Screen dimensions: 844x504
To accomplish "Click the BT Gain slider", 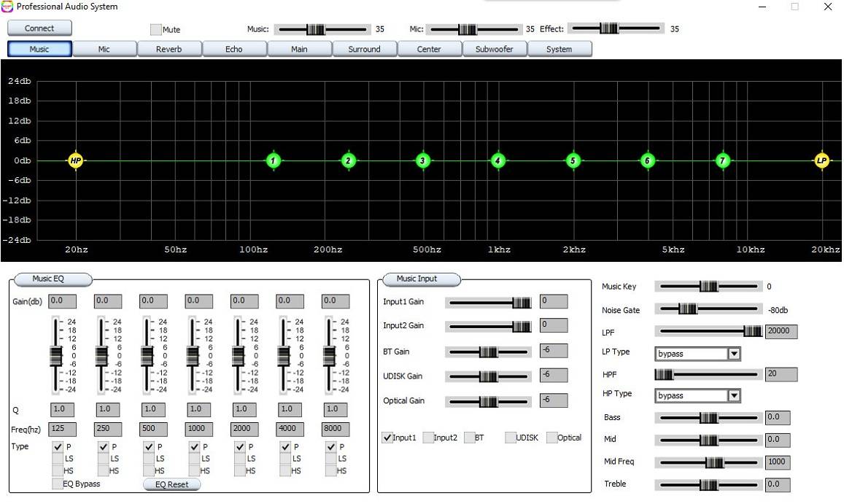I will pyautogui.click(x=488, y=352).
